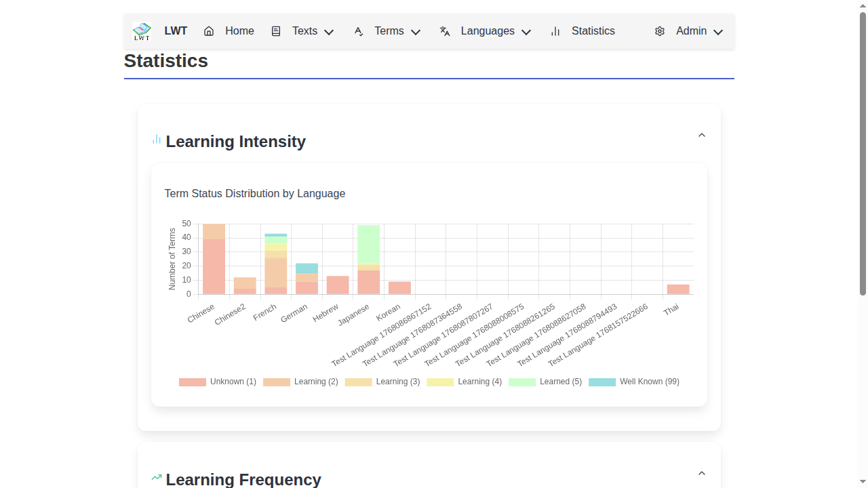Click the Learning (2) legend color swatch
Viewport: 868px width, 488px height.
pyautogui.click(x=277, y=382)
